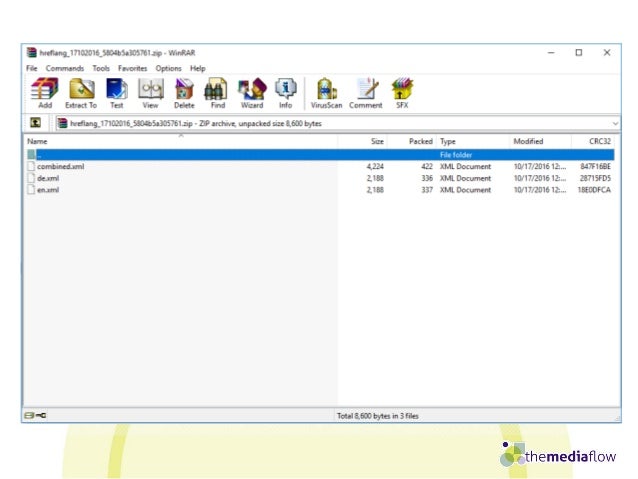Go up one folder level icon

pos(35,122)
